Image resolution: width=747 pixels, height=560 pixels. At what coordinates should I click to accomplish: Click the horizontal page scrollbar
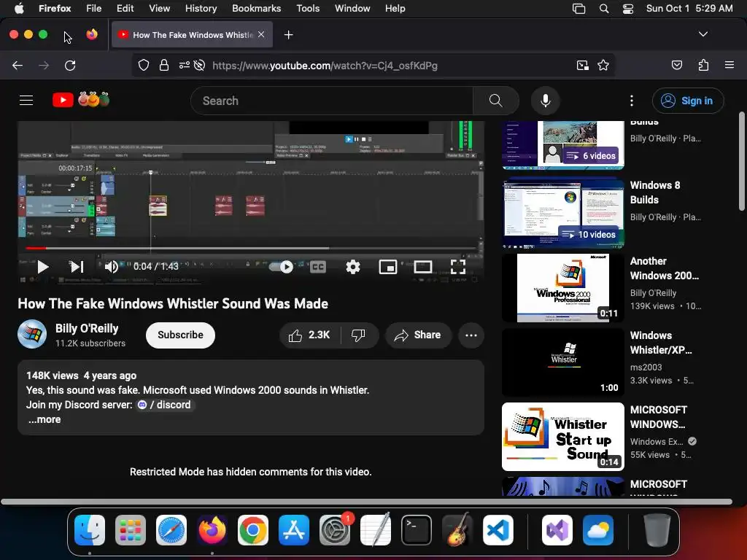pyautogui.click(x=366, y=502)
